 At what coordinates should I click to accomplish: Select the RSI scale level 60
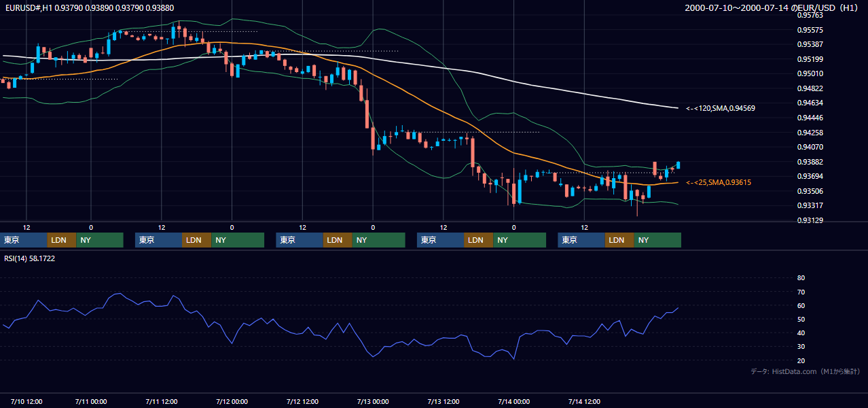point(801,305)
